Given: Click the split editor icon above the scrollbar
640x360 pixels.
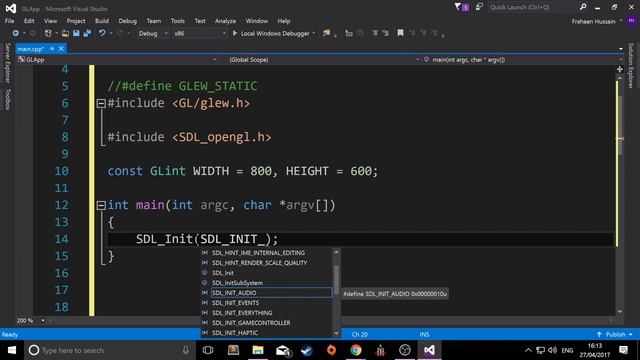Looking at the screenshot, I should 620,69.
